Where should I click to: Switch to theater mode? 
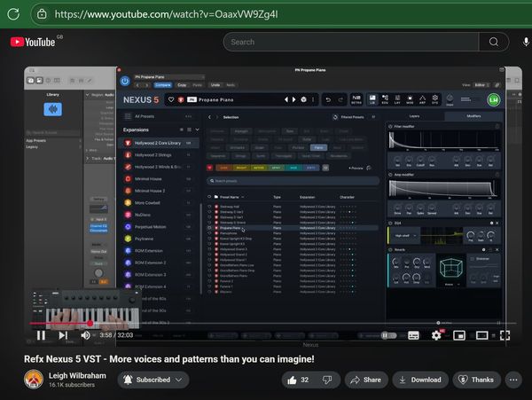point(481,335)
